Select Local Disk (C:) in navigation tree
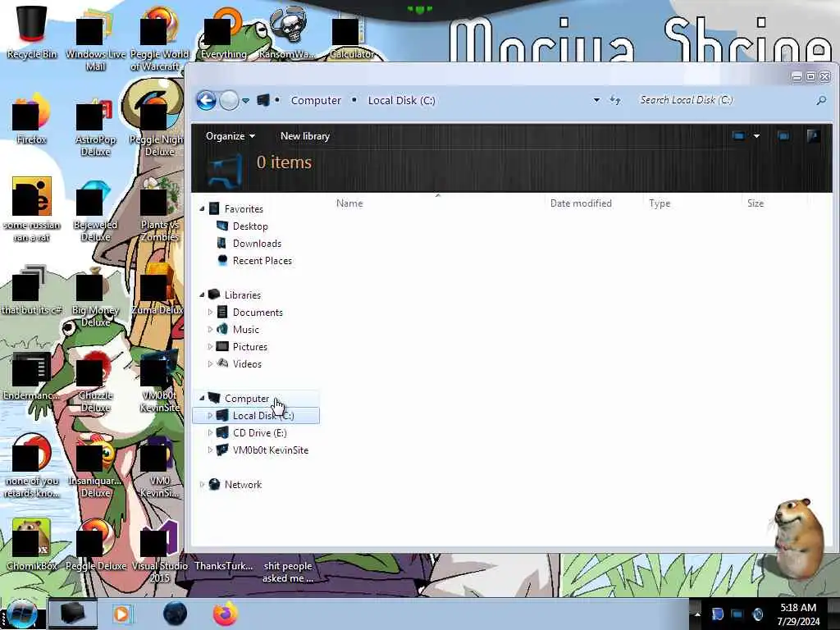The height and width of the screenshot is (630, 840). point(256,416)
